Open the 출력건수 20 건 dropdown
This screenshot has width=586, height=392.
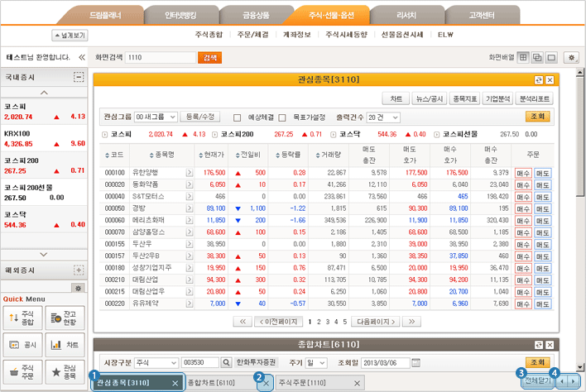(x=383, y=117)
